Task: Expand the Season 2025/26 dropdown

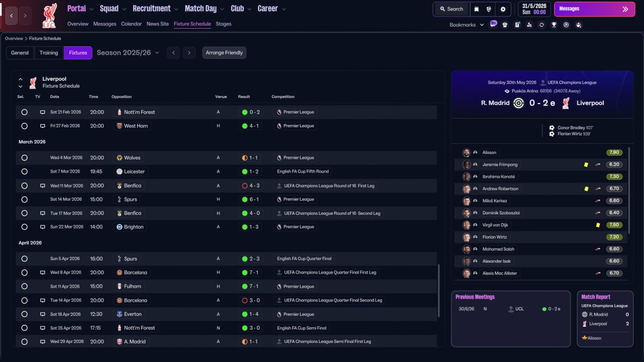Action: [x=128, y=53]
